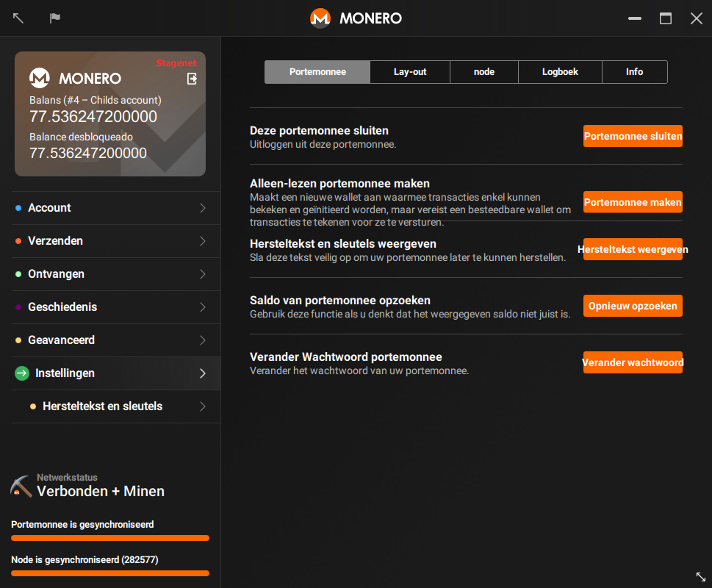
Task: Click the logout icon on balance card
Action: point(192,79)
